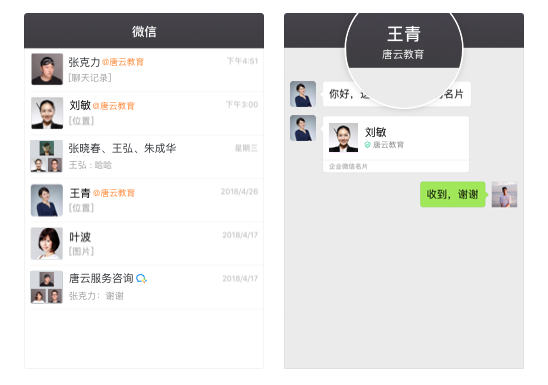548x385 pixels.
Task: Click timestamp 下午4:51
Action: point(243,61)
